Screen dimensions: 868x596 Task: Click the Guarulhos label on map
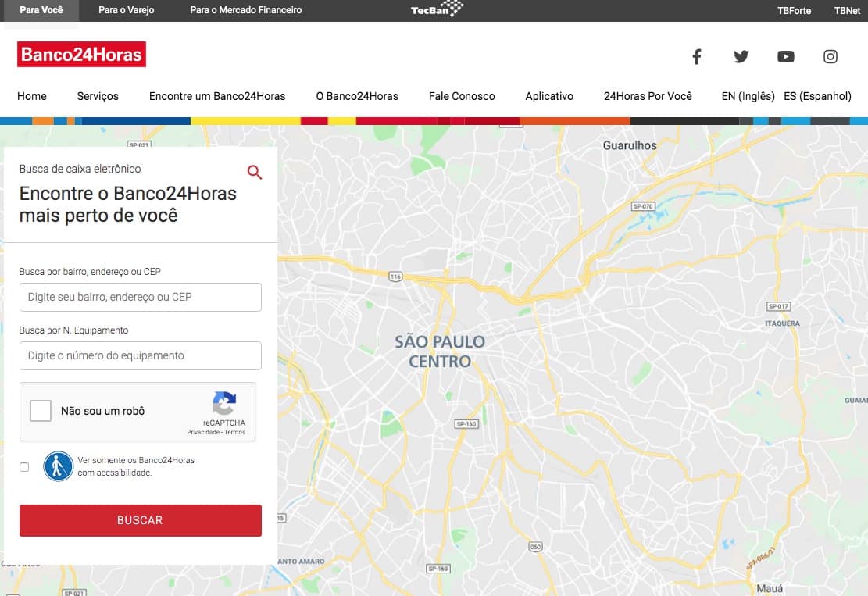(x=630, y=145)
